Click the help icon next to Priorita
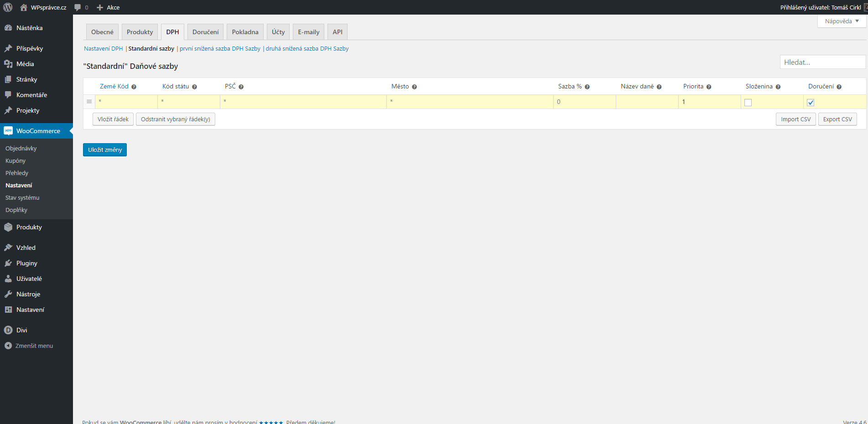868x424 pixels. [709, 87]
